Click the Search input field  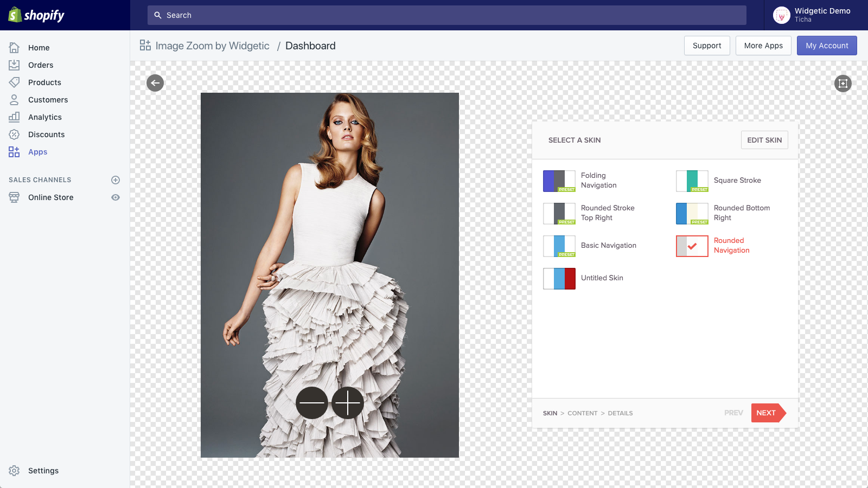pyautogui.click(x=447, y=15)
